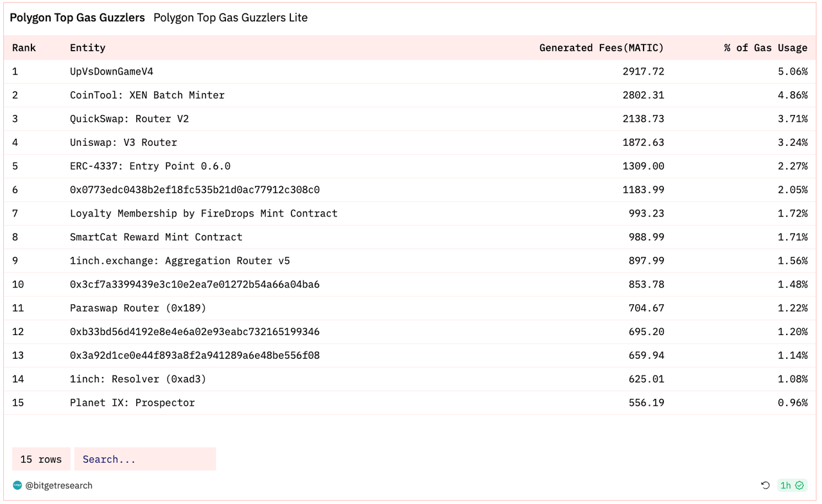Click the 15 rows counter
822x504 pixels.
[x=41, y=459]
